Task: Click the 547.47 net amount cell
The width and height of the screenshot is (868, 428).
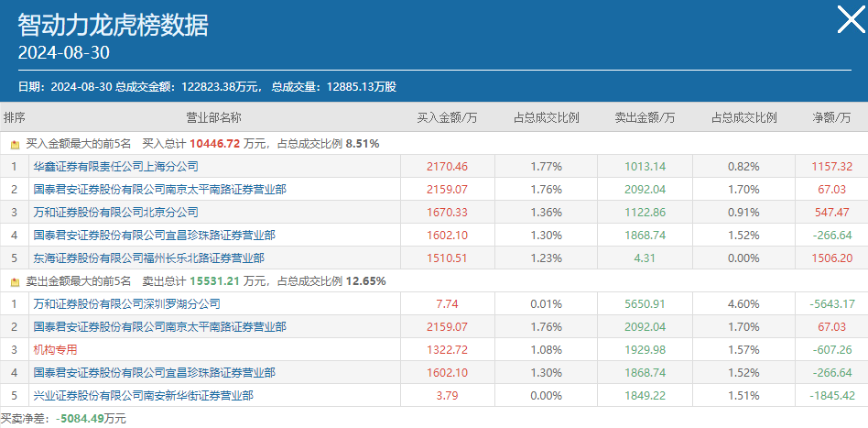Action: click(x=831, y=213)
